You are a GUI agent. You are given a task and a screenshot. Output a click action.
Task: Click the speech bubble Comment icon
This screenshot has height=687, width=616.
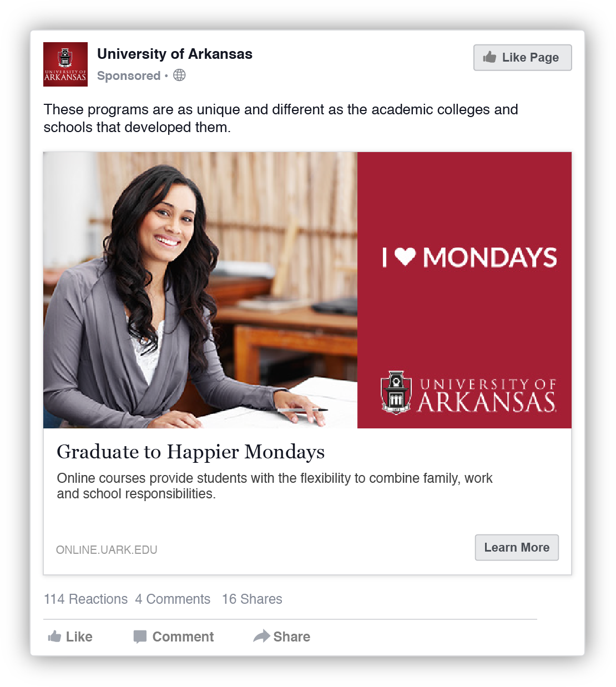coord(140,637)
